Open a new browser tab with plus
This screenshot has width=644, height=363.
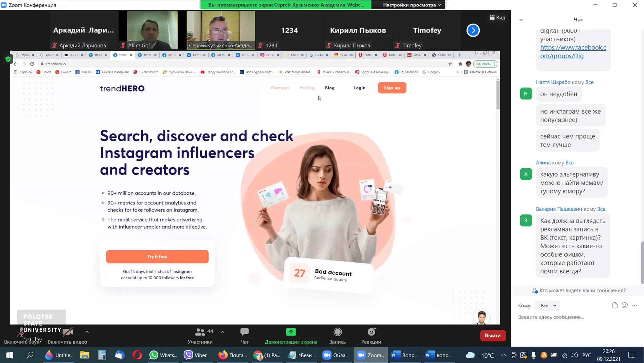click(x=459, y=55)
